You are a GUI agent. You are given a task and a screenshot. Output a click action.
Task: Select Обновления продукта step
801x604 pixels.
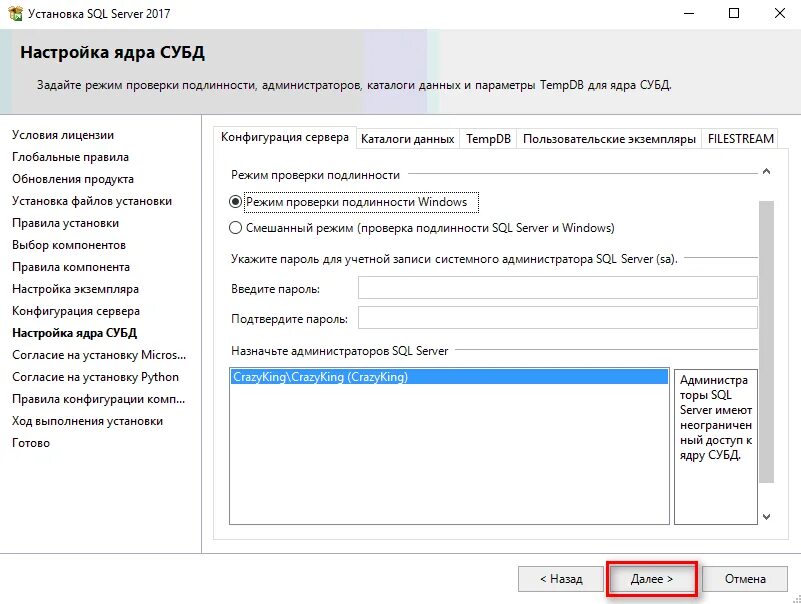(73, 179)
